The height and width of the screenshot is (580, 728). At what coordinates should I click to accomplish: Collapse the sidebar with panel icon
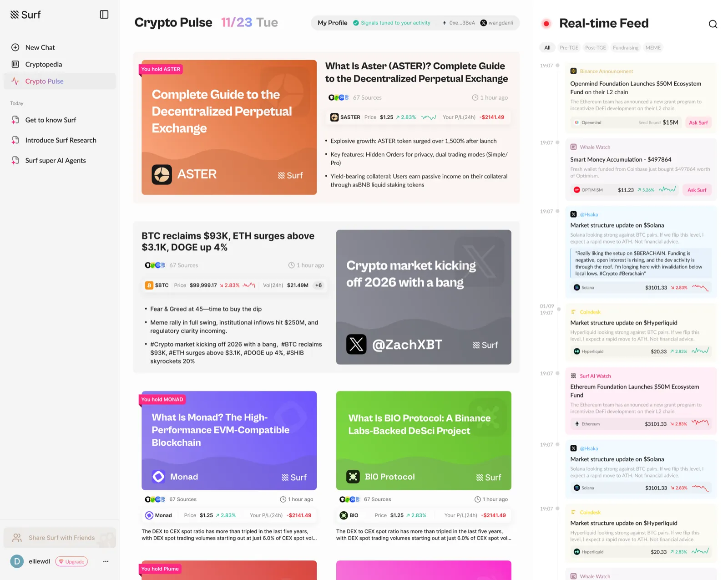coord(104,15)
